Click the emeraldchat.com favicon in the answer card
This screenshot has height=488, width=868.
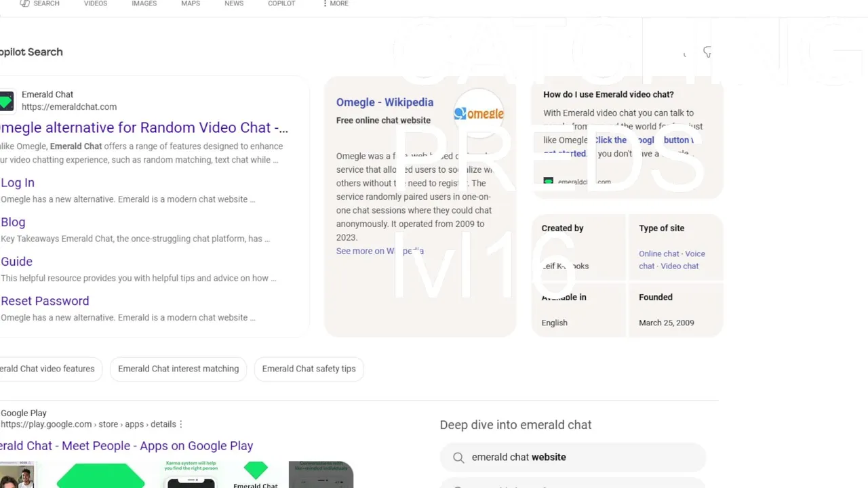coord(549,182)
